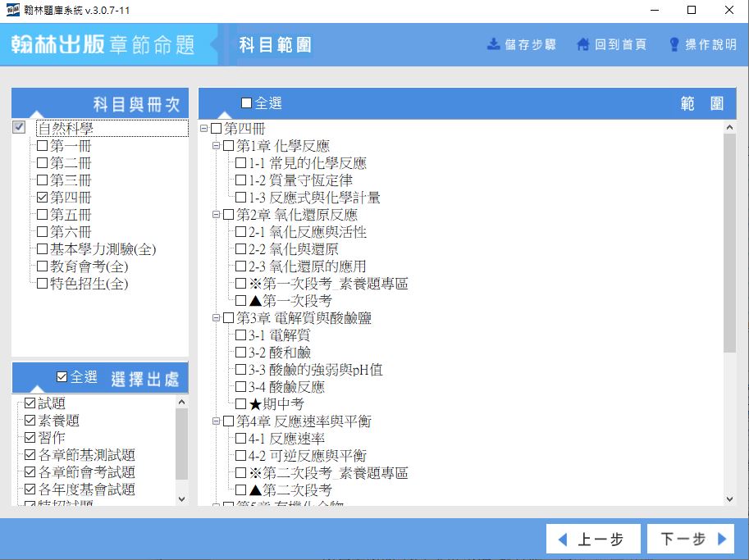Check 第四冊 range root checkbox

(x=217, y=128)
